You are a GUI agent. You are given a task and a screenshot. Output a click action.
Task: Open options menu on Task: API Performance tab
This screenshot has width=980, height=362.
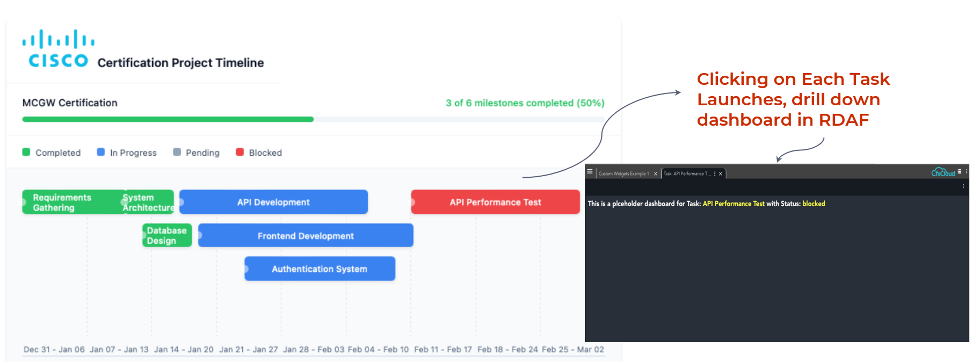(715, 174)
